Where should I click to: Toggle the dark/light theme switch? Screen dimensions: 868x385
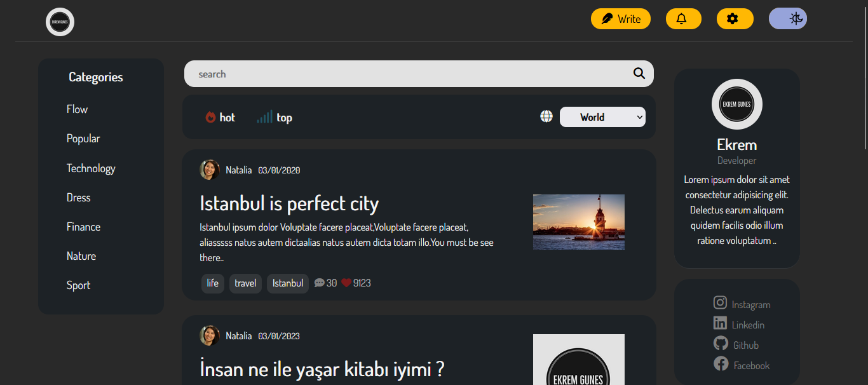(788, 19)
